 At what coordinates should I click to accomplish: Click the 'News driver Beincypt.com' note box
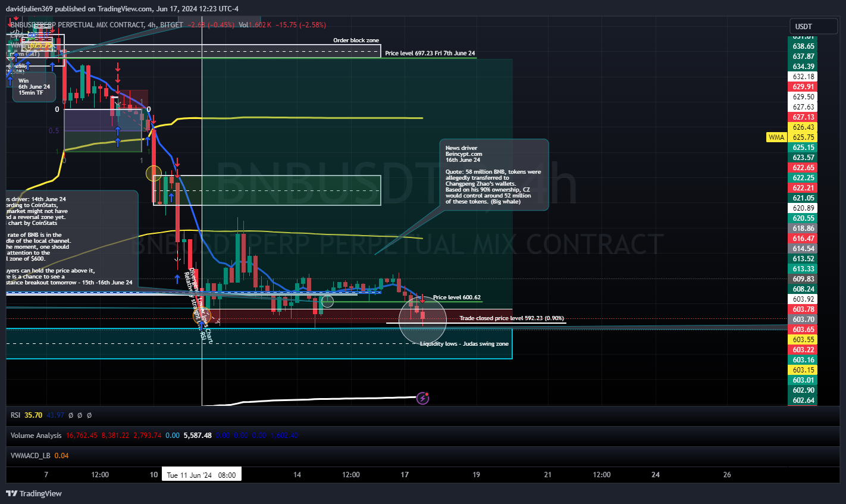pos(494,175)
